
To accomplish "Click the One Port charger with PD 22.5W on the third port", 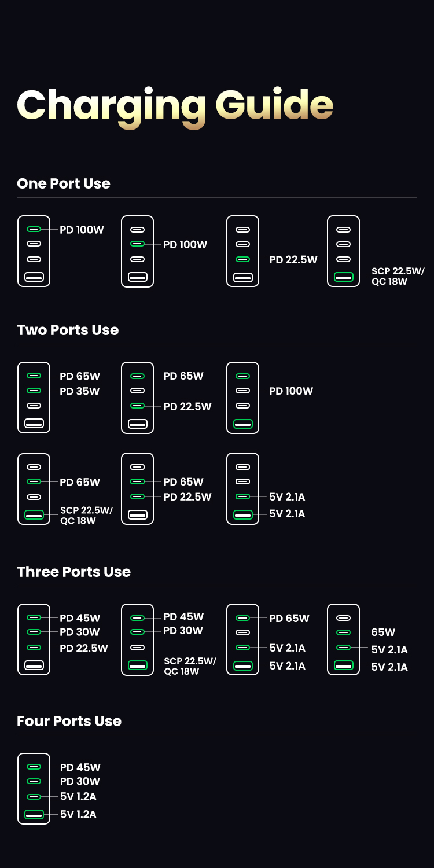I will pos(242,251).
